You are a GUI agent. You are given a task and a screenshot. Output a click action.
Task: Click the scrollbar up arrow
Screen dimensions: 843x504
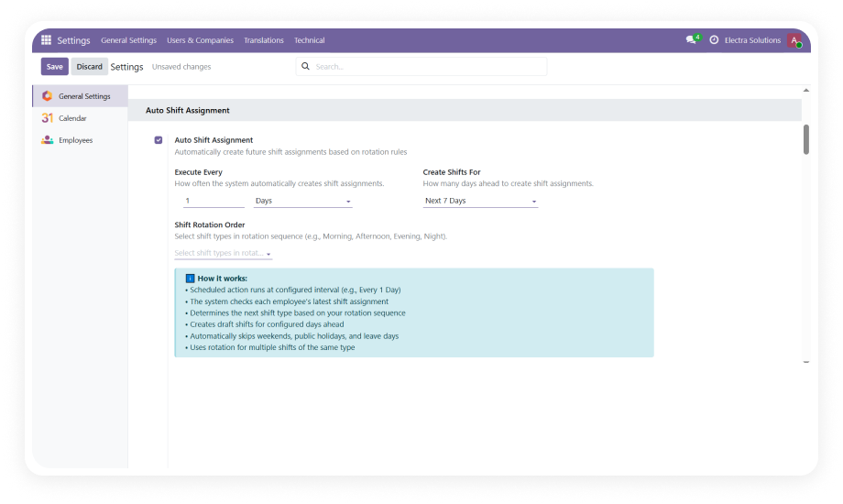pos(806,90)
